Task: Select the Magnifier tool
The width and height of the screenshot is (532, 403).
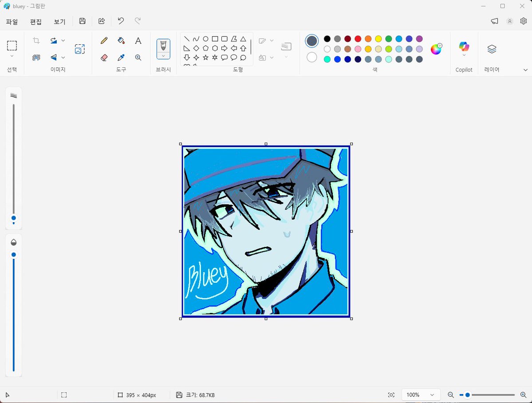Action: tap(138, 58)
